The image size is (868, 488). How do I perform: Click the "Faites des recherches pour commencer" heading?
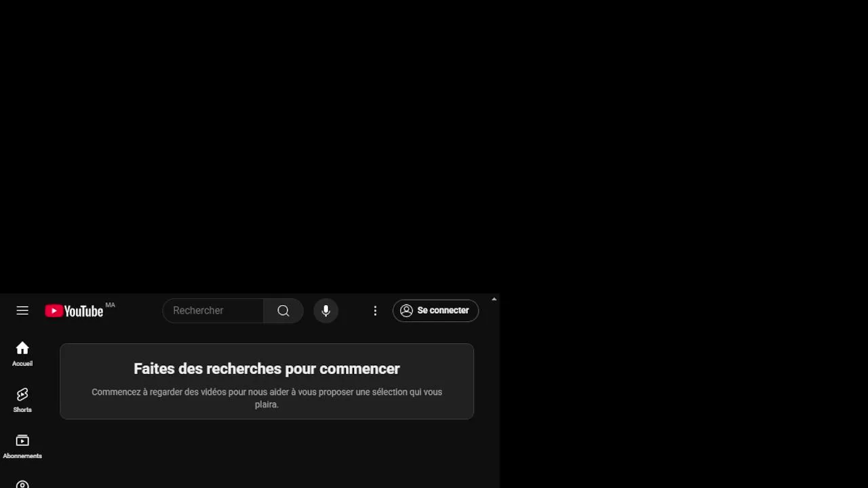click(x=267, y=369)
